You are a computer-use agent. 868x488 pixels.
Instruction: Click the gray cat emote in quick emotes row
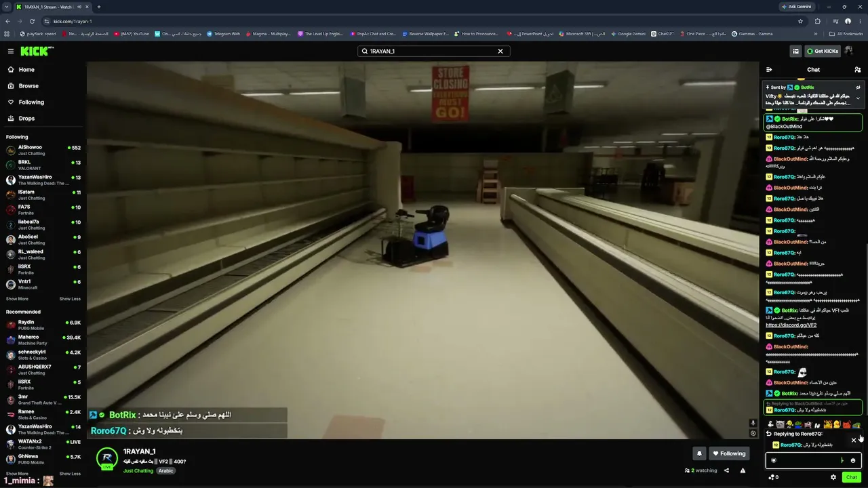point(780,424)
